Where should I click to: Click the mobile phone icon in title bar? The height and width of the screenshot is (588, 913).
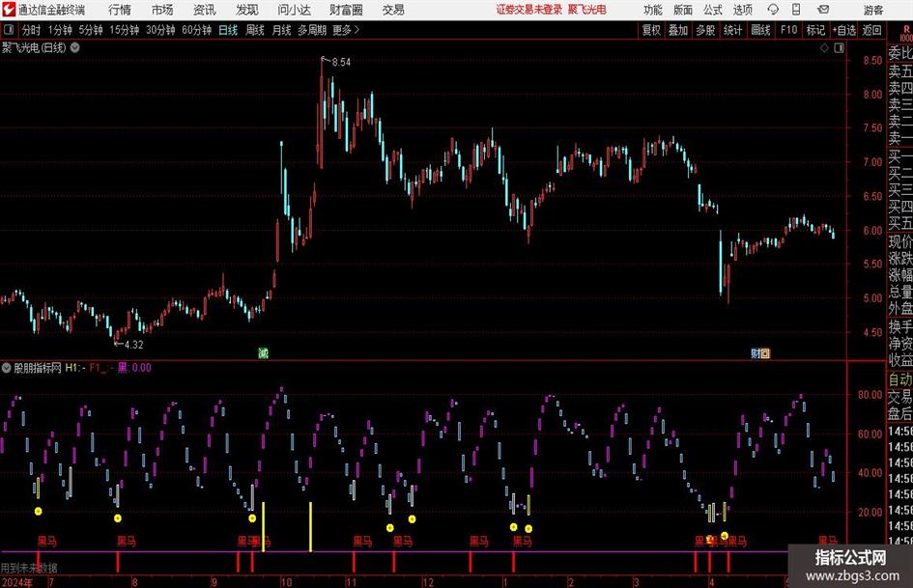[796, 10]
